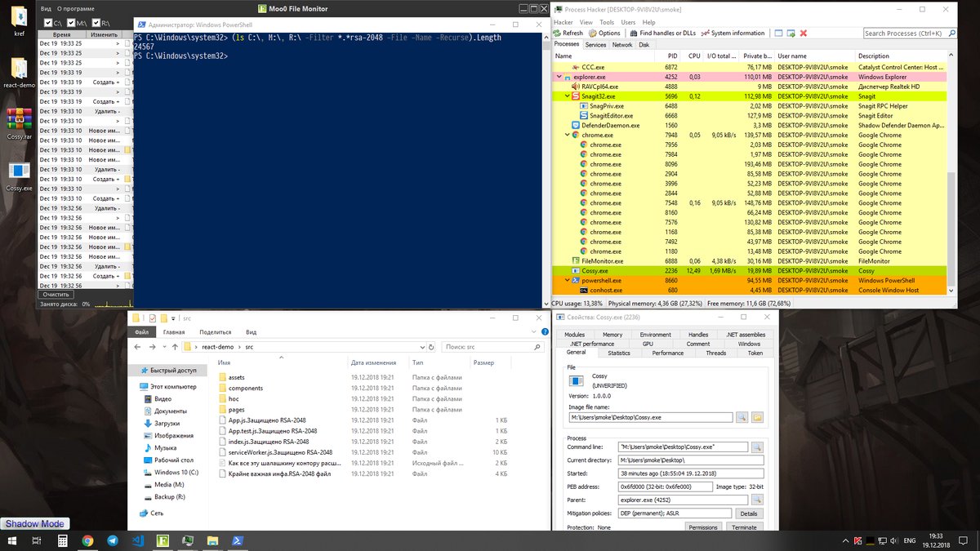Open the О программе menu

coord(75,9)
